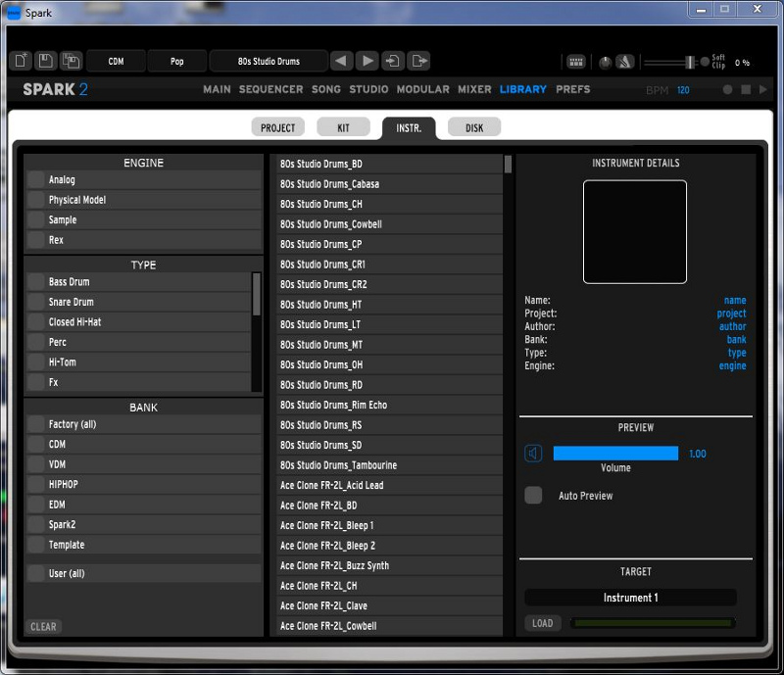Select Ace Clone FR-2L_Acid Lead
Image resolution: width=784 pixels, height=675 pixels.
389,485
